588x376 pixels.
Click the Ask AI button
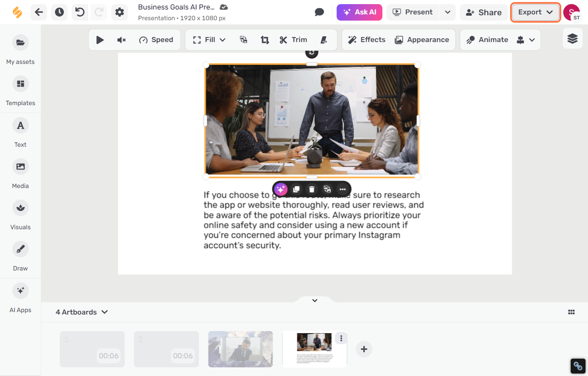pyautogui.click(x=359, y=12)
